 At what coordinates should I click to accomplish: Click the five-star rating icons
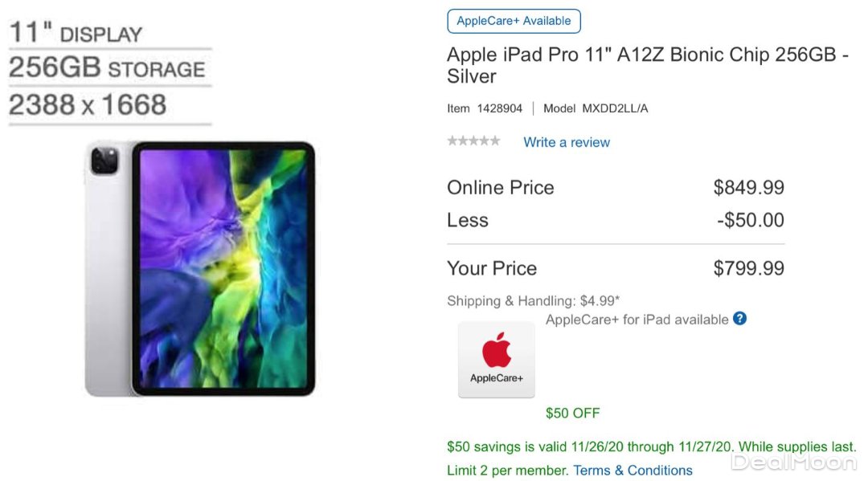(x=473, y=141)
